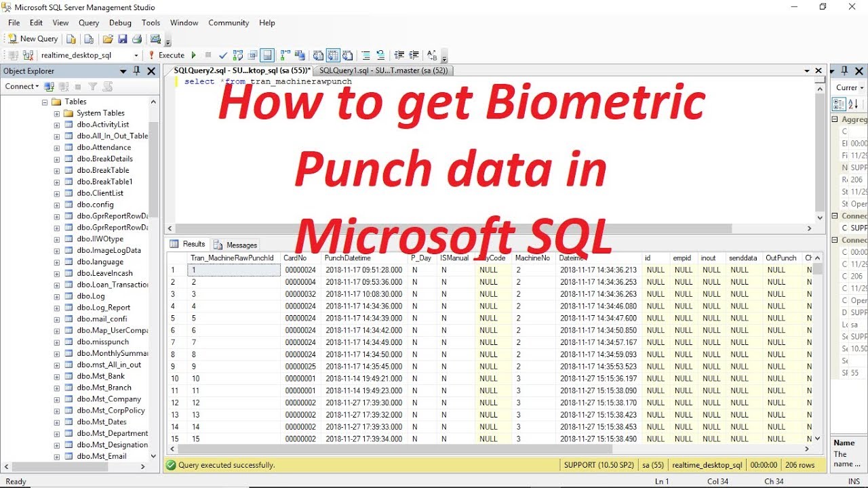The height and width of the screenshot is (488, 868).
Task: Click the PunchDatetime column header
Action: click(x=364, y=258)
